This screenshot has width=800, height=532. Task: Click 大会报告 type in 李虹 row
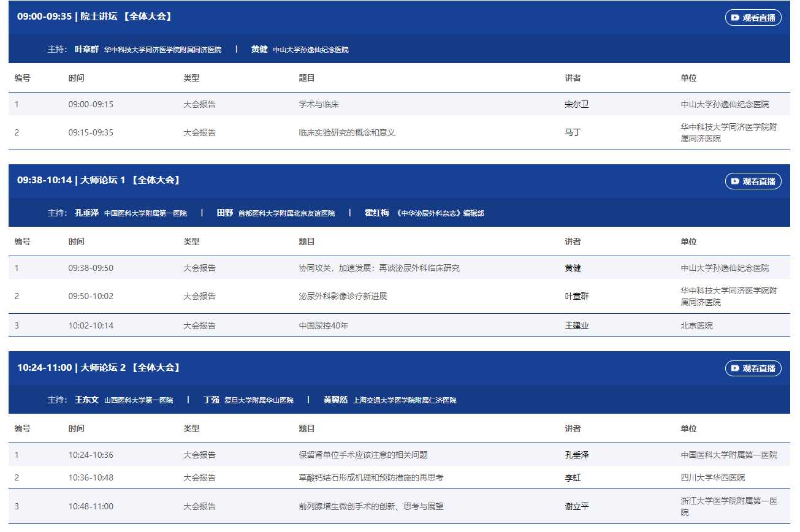point(199,477)
